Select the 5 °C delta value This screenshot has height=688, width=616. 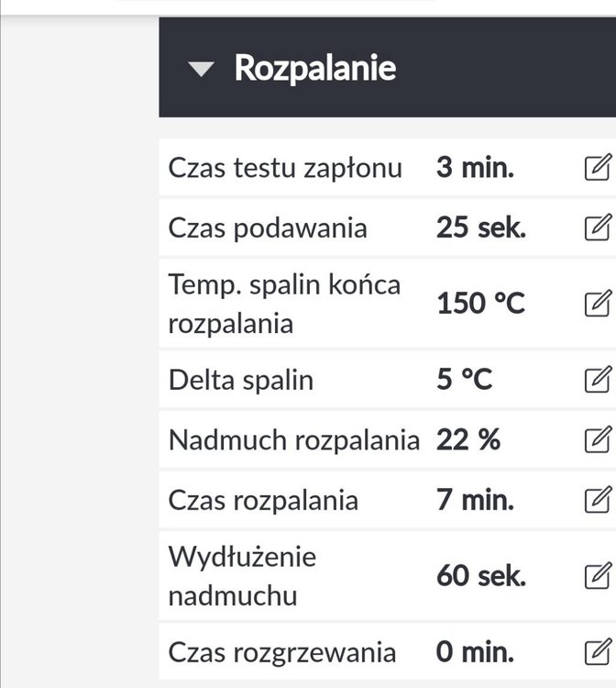pos(464,379)
